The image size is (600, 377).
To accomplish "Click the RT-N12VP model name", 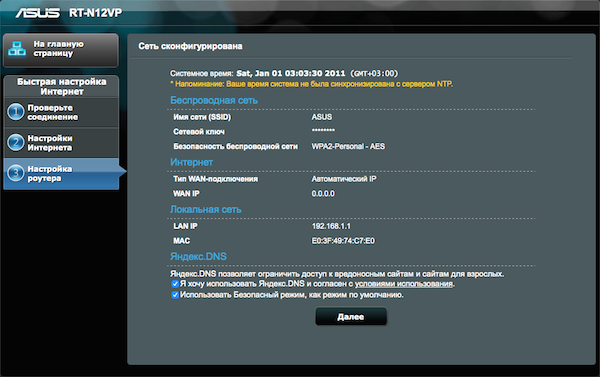I will 96,13.
